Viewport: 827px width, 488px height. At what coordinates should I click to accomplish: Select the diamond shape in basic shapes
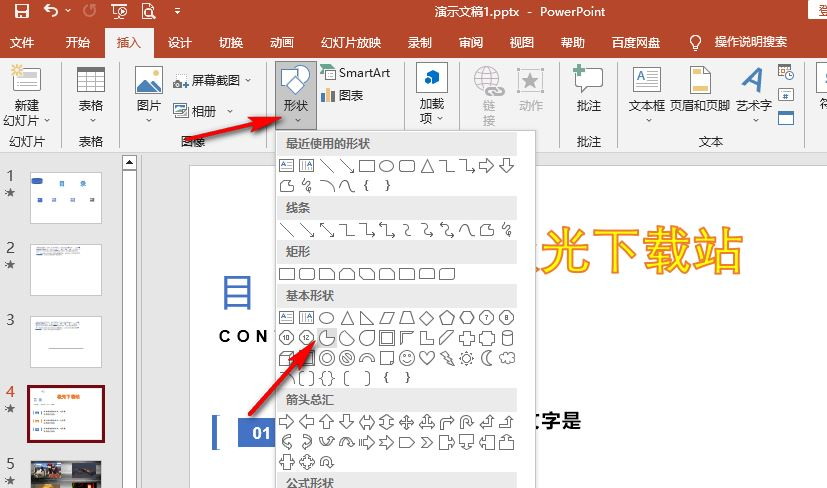click(x=427, y=318)
